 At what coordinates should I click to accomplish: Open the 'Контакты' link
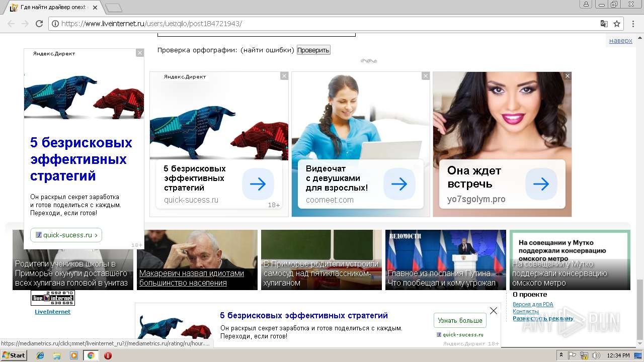(526, 311)
